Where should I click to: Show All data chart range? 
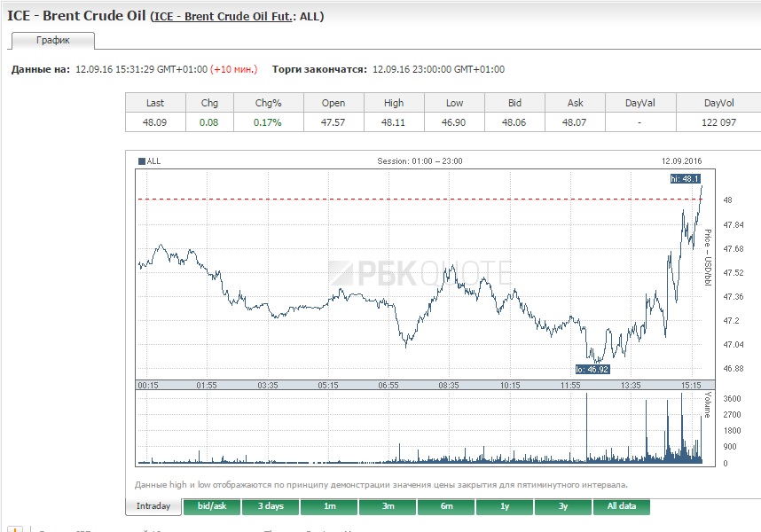point(621,506)
